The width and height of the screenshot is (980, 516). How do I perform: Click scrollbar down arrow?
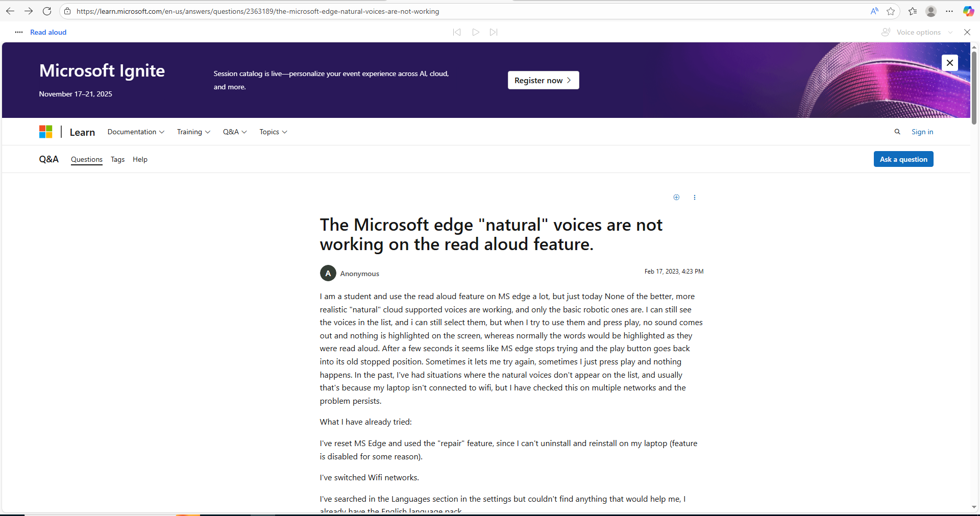pos(974,507)
